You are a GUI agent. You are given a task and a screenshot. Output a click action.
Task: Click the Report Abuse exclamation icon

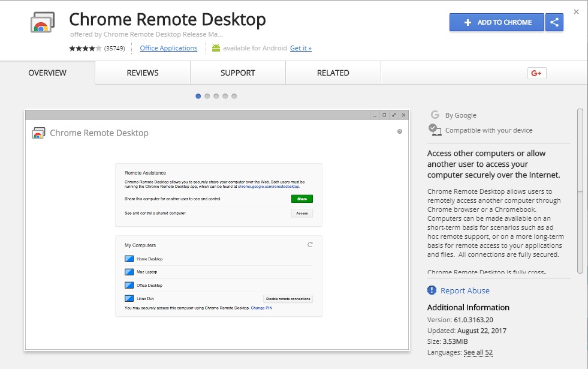(x=432, y=290)
